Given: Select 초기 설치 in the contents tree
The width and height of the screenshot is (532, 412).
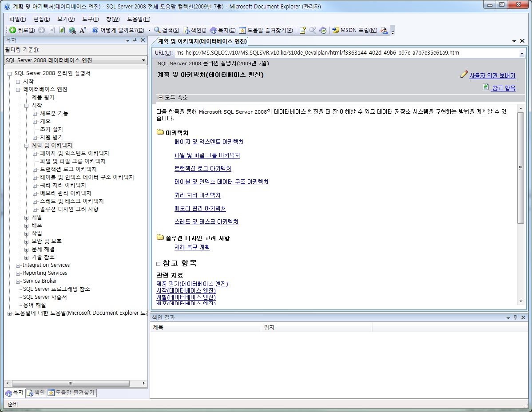Looking at the screenshot, I should [x=51, y=129].
